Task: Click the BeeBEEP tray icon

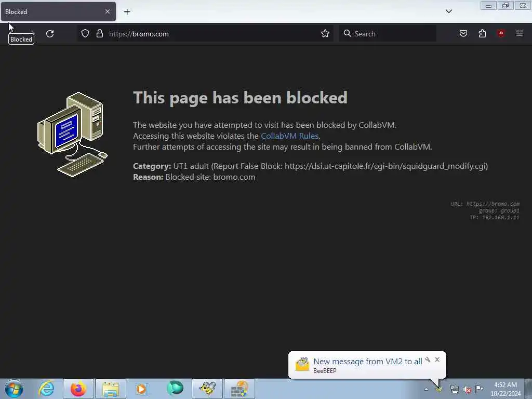Action: click(439, 389)
